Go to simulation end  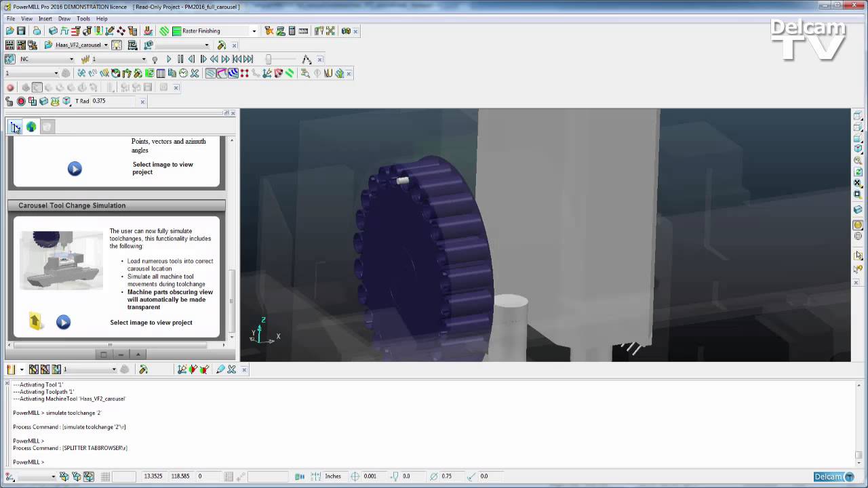248,60
